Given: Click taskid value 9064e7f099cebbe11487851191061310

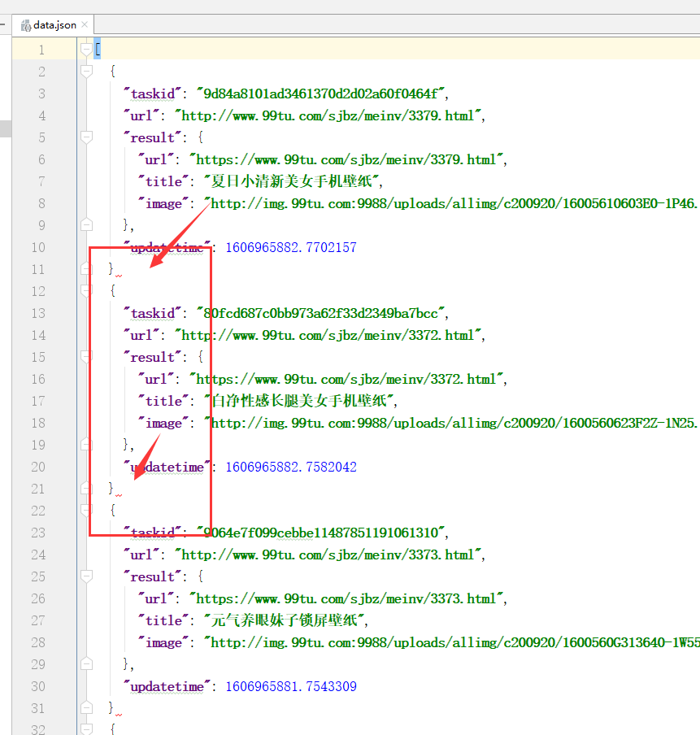Looking at the screenshot, I should click(x=321, y=533).
